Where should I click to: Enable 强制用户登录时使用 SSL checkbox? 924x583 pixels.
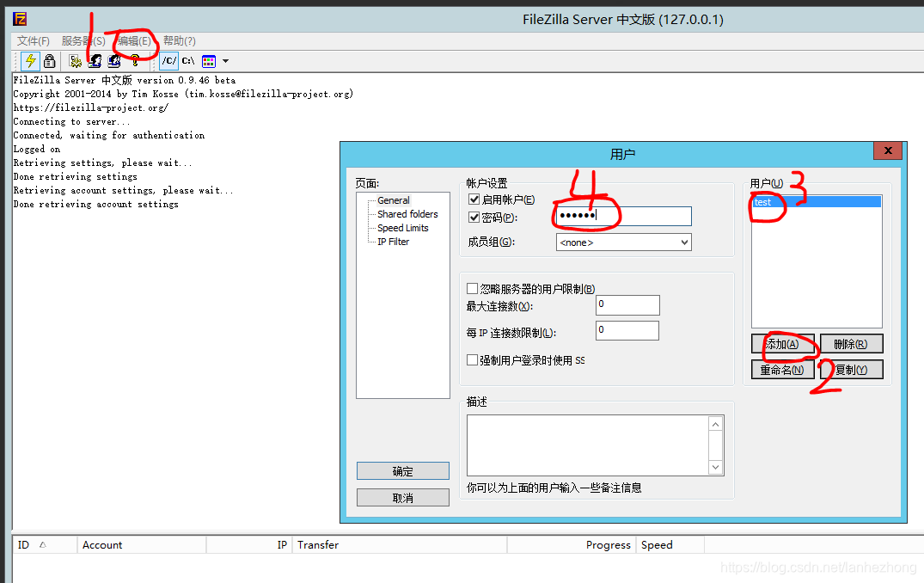click(472, 359)
